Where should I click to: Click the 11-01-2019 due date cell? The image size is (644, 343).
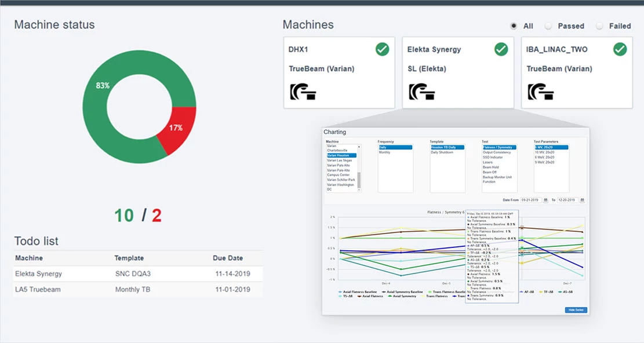point(233,289)
